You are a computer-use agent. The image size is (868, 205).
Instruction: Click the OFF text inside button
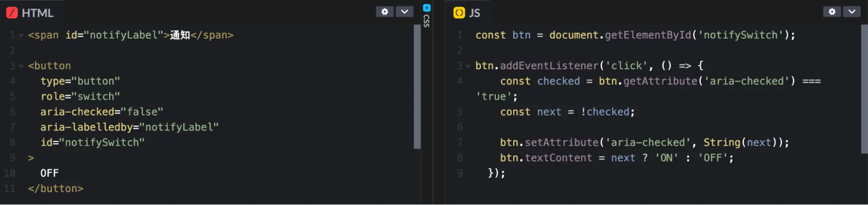(50, 173)
